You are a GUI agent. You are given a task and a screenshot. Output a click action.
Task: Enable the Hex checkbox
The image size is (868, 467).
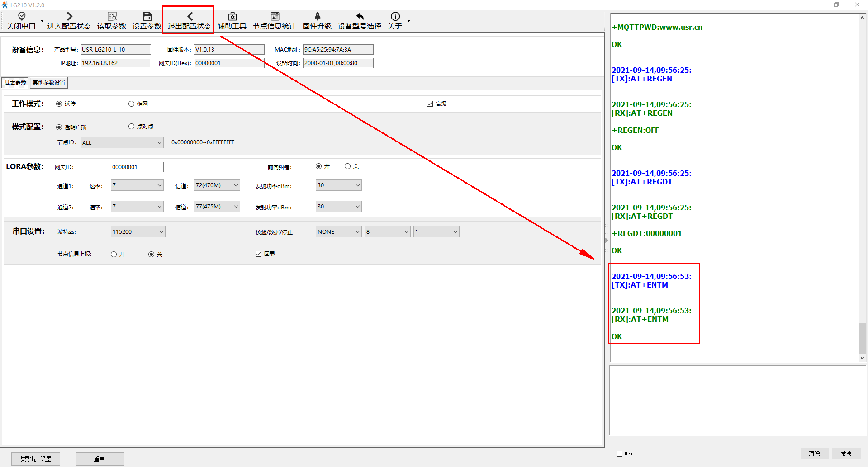619,453
